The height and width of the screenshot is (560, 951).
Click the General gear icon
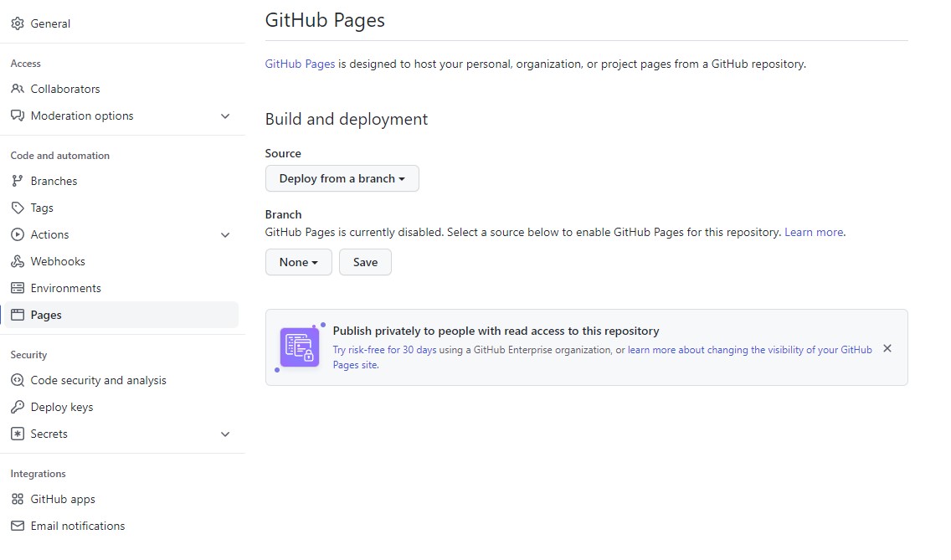point(18,23)
